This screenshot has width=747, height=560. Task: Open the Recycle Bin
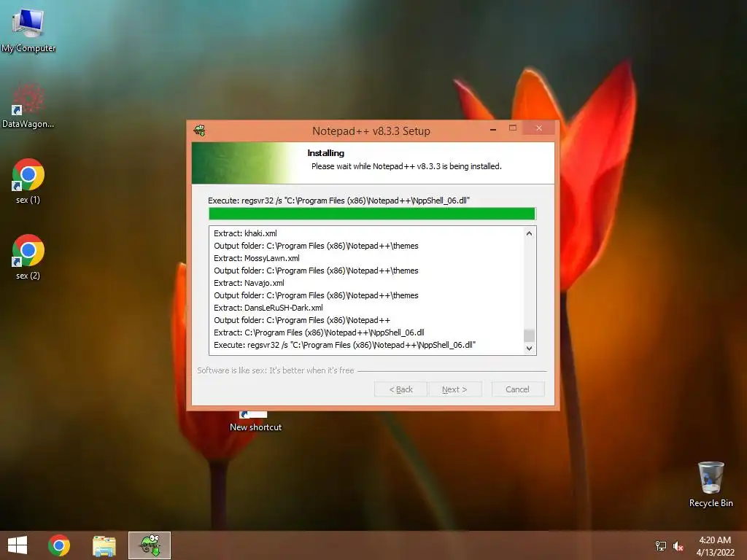(x=711, y=484)
